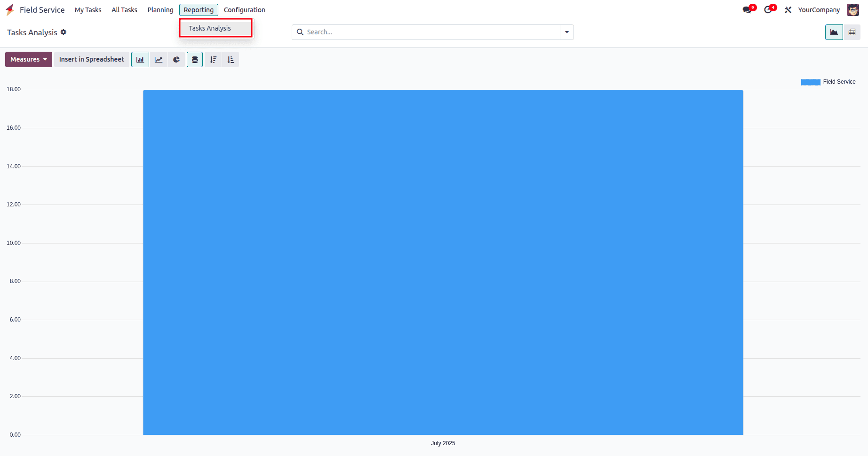868x456 pixels.
Task: Open the Tasks Analysis settings gear
Action: click(x=64, y=32)
